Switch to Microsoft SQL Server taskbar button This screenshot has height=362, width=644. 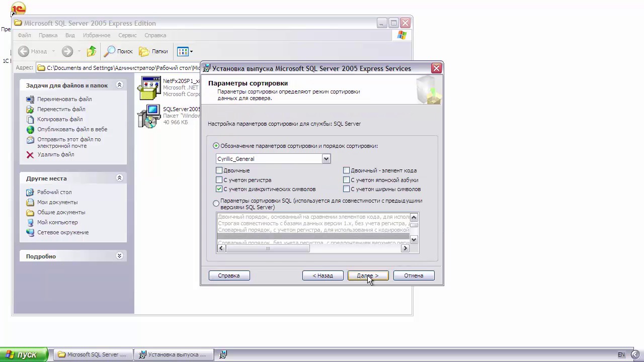point(94,354)
